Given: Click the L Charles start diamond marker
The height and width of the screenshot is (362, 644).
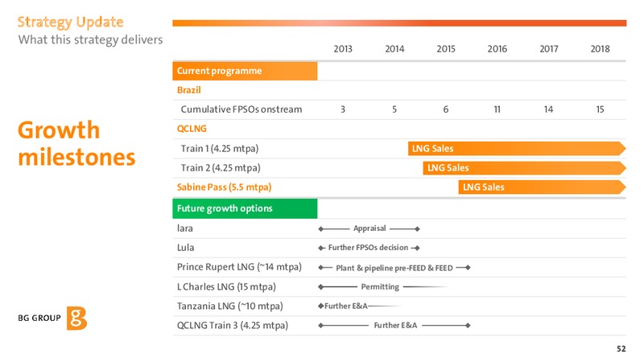Looking at the screenshot, I should pyautogui.click(x=320, y=287).
